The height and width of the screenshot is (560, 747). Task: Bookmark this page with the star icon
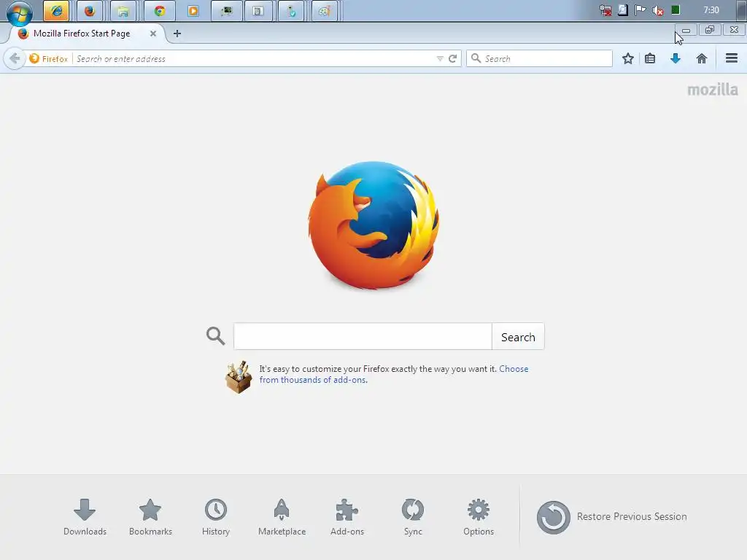[628, 58]
